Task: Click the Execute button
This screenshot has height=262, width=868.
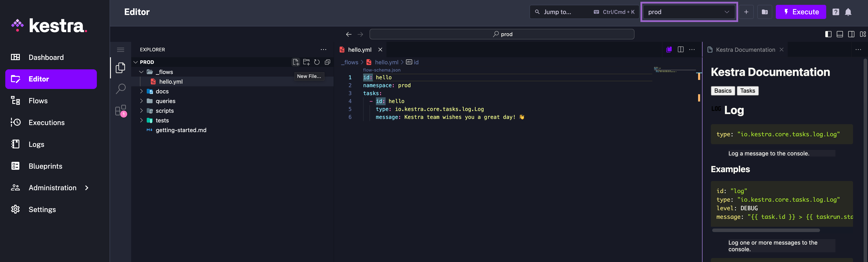Action: pyautogui.click(x=801, y=12)
